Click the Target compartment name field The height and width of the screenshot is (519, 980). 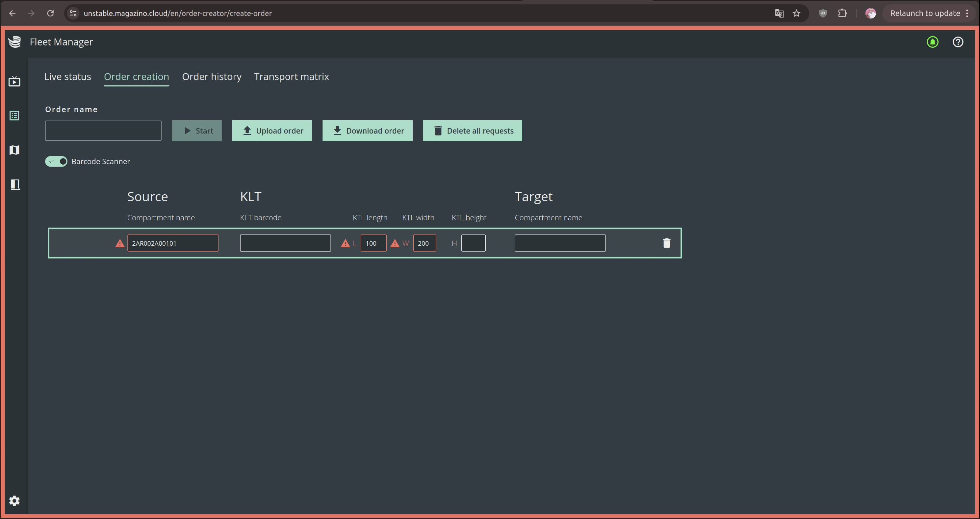coord(560,243)
